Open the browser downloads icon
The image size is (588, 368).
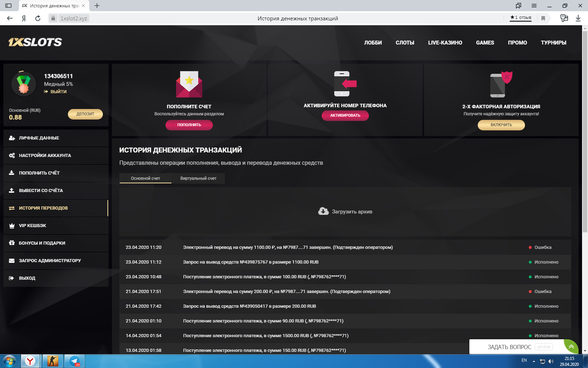pos(578,18)
